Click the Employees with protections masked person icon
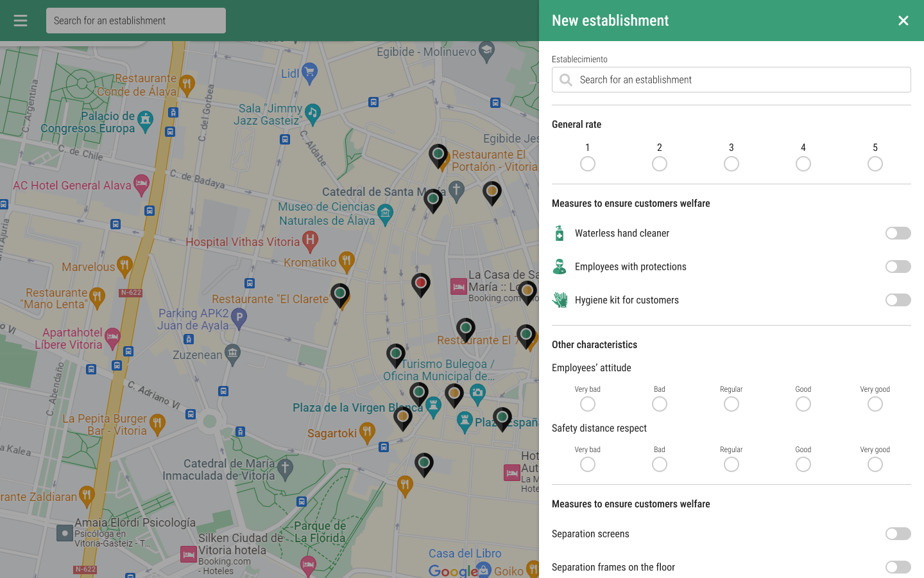This screenshot has height=578, width=924. click(x=560, y=267)
